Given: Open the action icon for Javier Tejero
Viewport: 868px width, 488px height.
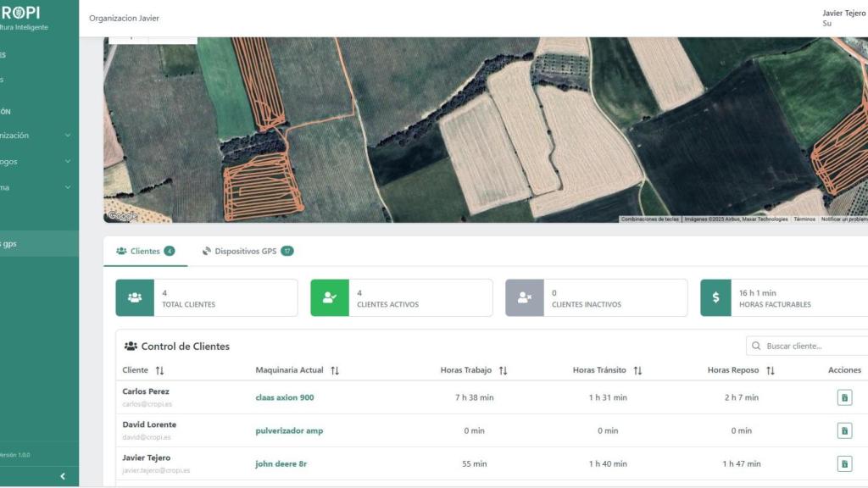Looking at the screenshot, I should click(x=844, y=463).
